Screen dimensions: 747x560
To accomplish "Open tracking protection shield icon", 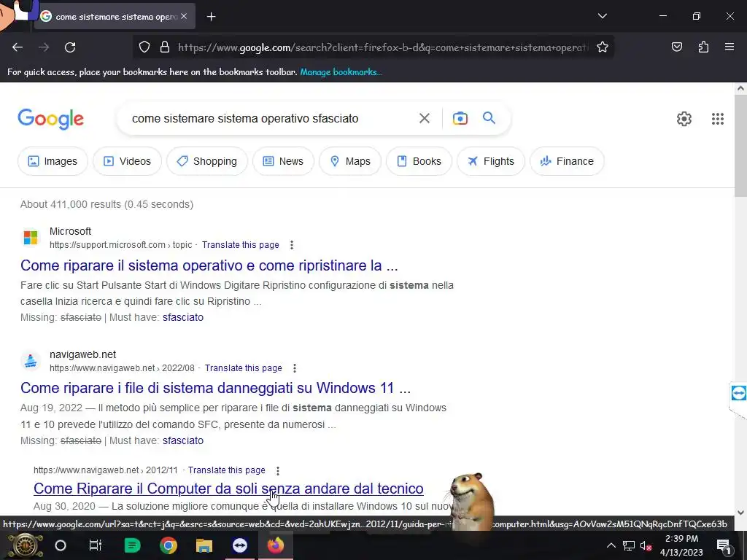I will pyautogui.click(x=144, y=47).
